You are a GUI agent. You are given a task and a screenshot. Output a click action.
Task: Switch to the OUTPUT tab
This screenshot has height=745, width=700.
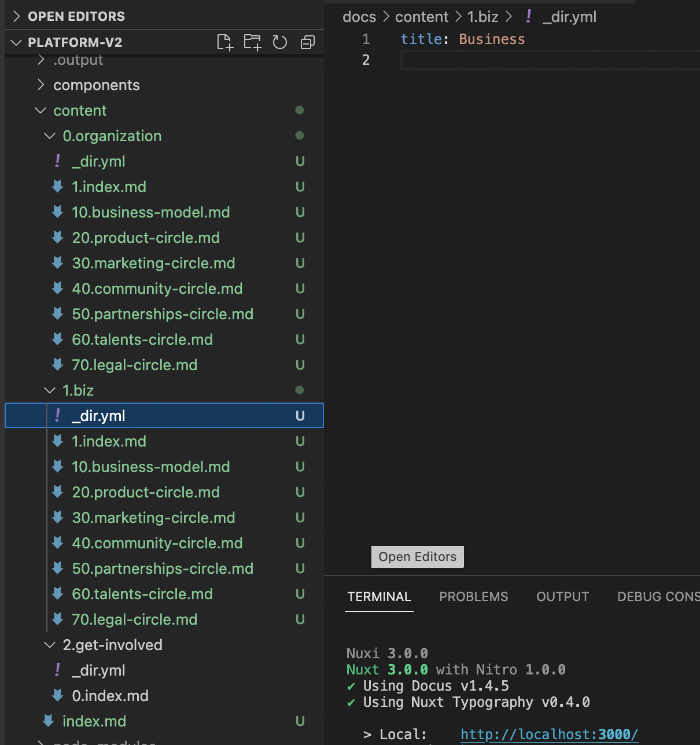pos(562,596)
